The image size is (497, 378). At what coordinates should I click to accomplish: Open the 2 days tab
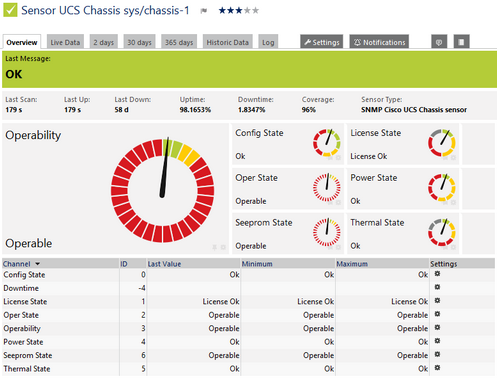[104, 42]
